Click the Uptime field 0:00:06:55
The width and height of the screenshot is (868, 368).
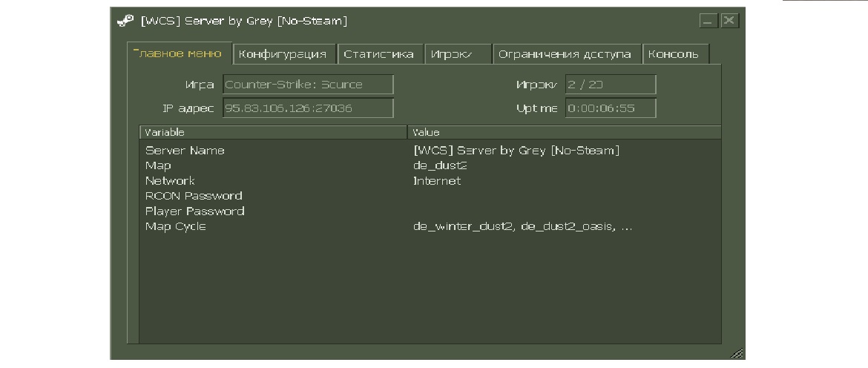click(x=611, y=108)
